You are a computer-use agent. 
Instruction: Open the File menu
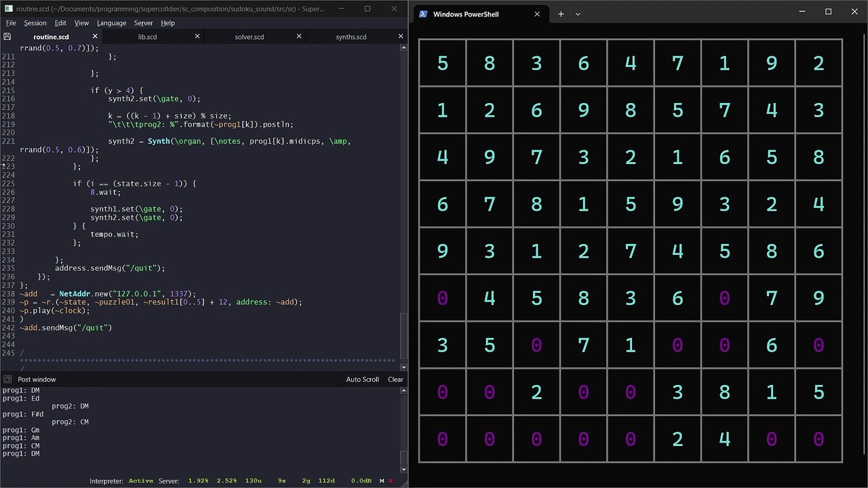tap(11, 23)
